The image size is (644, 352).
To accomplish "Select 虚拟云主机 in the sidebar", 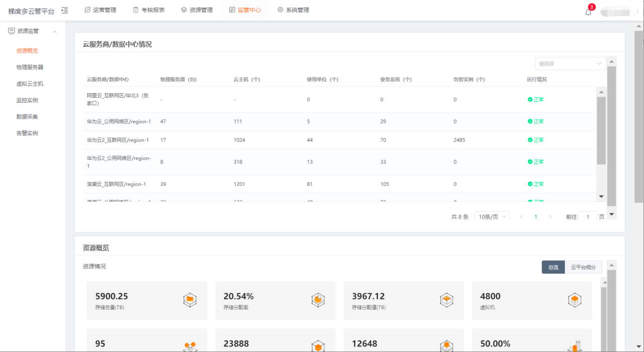I will click(30, 84).
